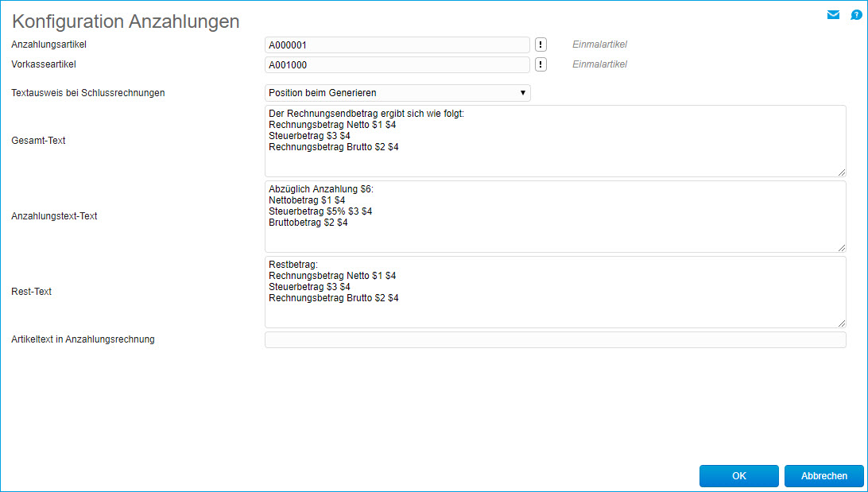This screenshot has height=492, width=868.
Task: Click the Gesamt-Text label
Action: pyautogui.click(x=38, y=141)
